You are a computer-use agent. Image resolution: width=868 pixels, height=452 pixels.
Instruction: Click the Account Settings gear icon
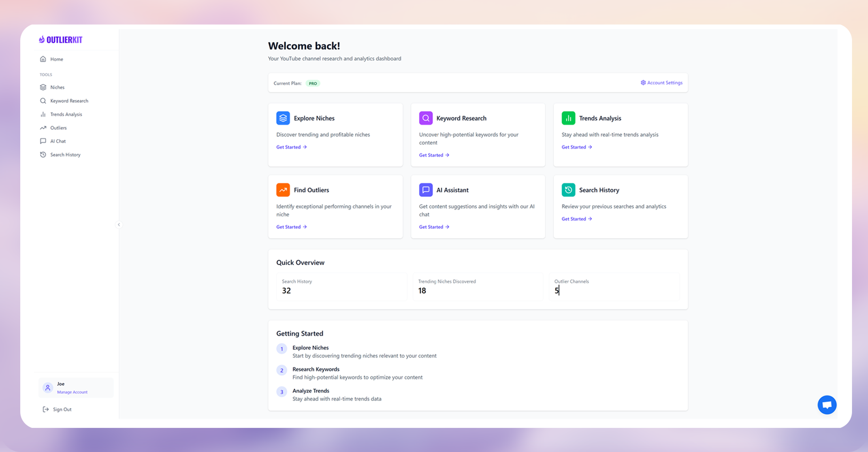643,83
